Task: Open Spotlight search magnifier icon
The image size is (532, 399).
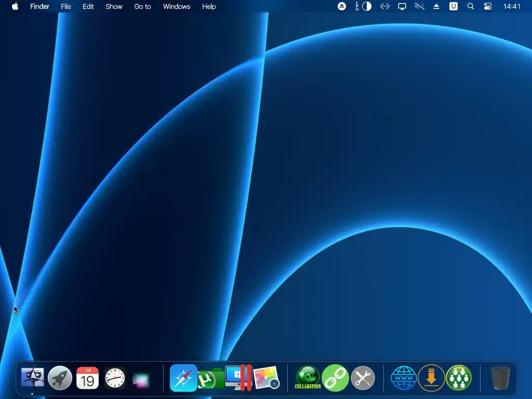Action: [471, 6]
